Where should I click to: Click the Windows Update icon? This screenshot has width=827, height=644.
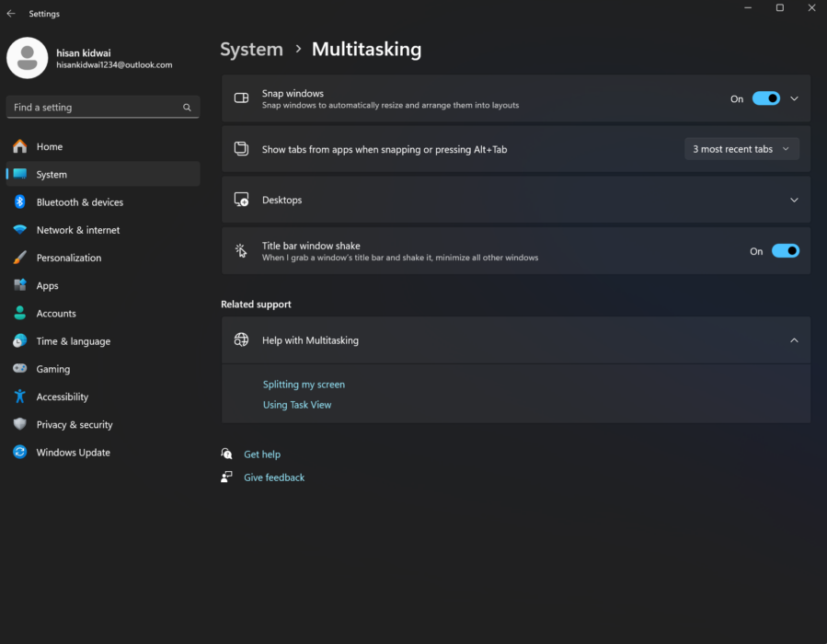tap(20, 452)
